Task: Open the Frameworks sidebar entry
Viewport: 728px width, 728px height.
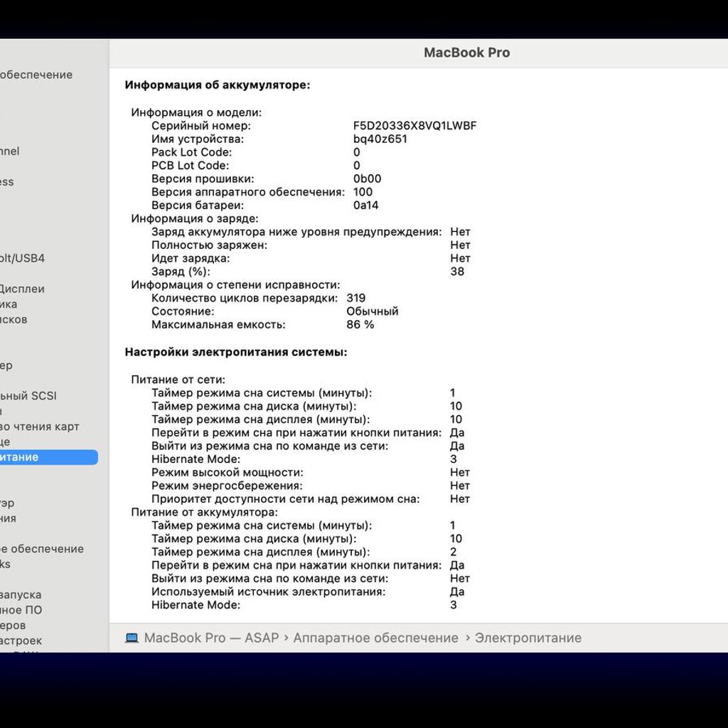Action: (5, 564)
